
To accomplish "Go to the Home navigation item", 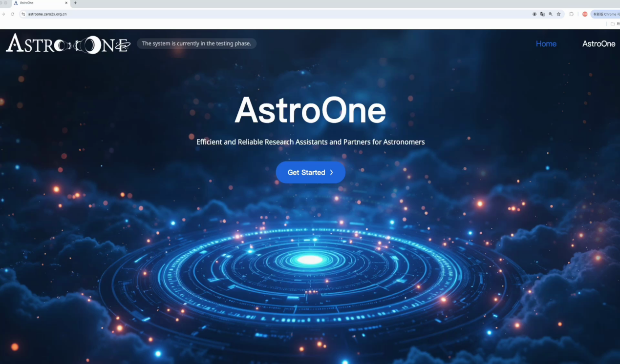I will coord(546,44).
